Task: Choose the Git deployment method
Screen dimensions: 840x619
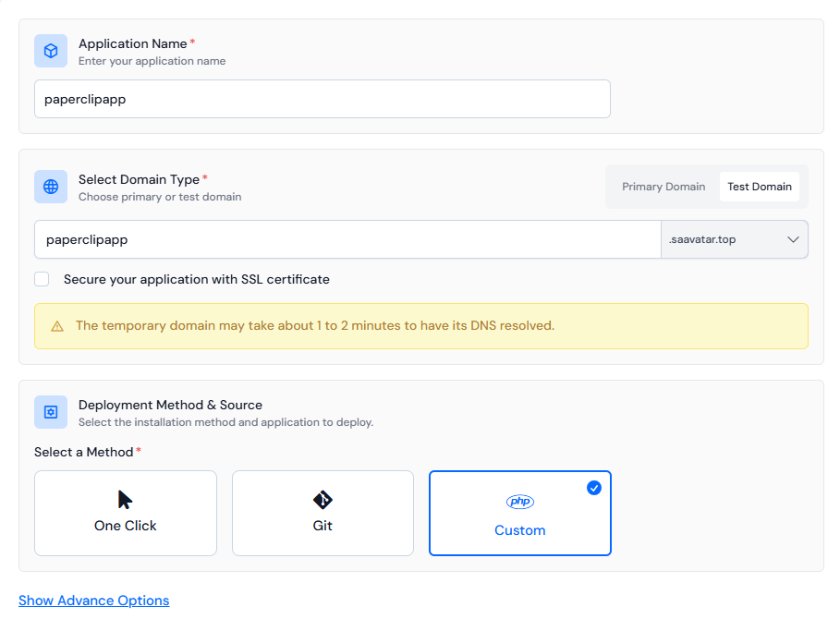Action: 323,513
